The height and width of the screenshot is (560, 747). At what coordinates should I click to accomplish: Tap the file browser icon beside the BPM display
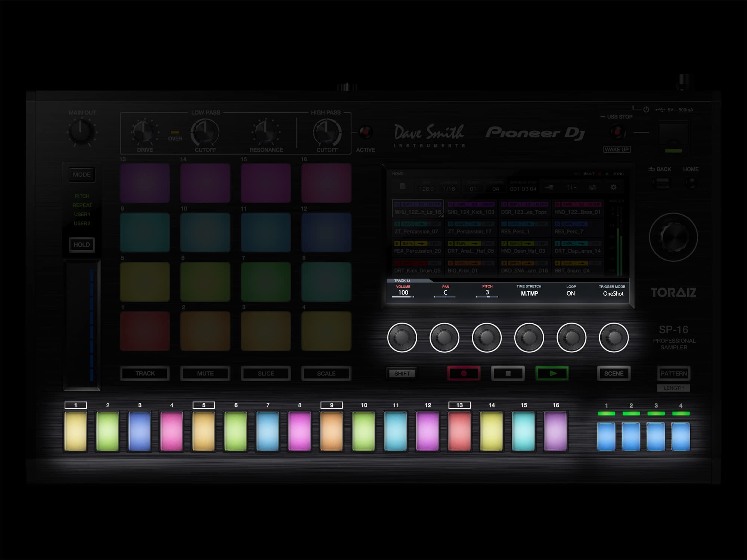coord(403,187)
